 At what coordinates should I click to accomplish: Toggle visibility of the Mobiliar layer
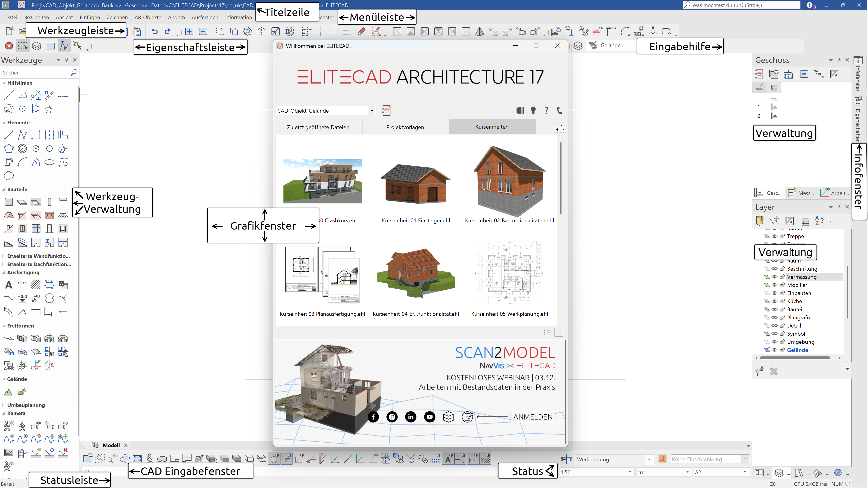click(x=775, y=285)
